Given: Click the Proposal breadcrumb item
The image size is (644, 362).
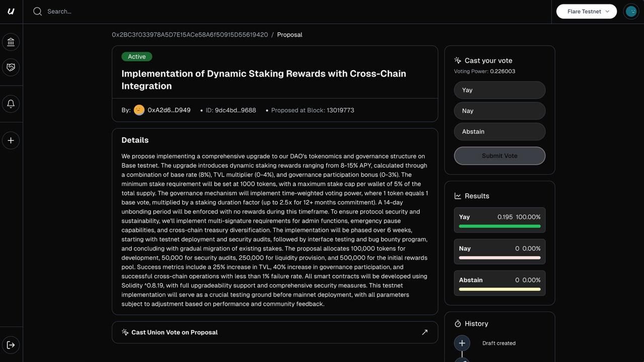Looking at the screenshot, I should click(x=290, y=35).
